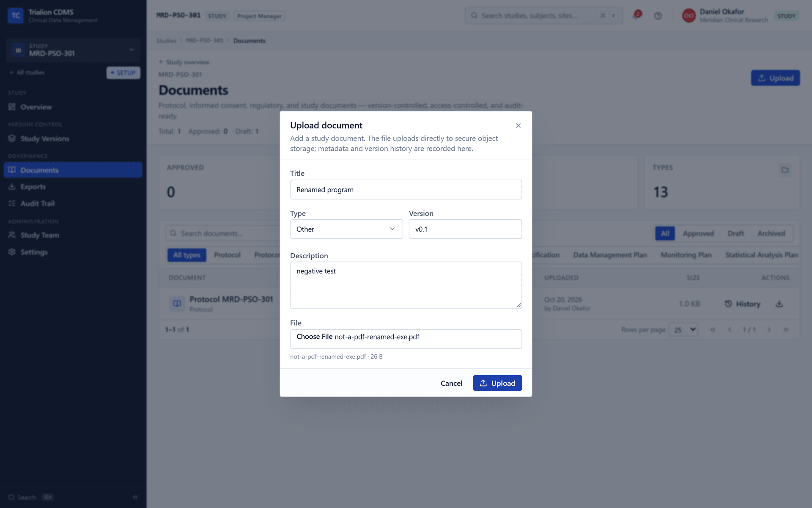The width and height of the screenshot is (812, 508).
Task: Open Study Versions in the sidebar
Action: (73, 138)
